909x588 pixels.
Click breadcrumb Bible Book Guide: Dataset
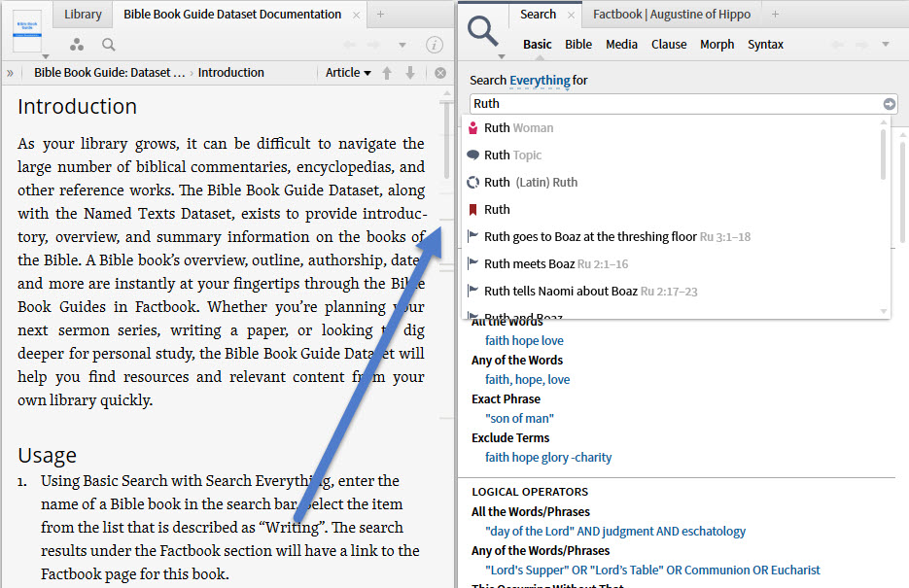tap(110, 73)
